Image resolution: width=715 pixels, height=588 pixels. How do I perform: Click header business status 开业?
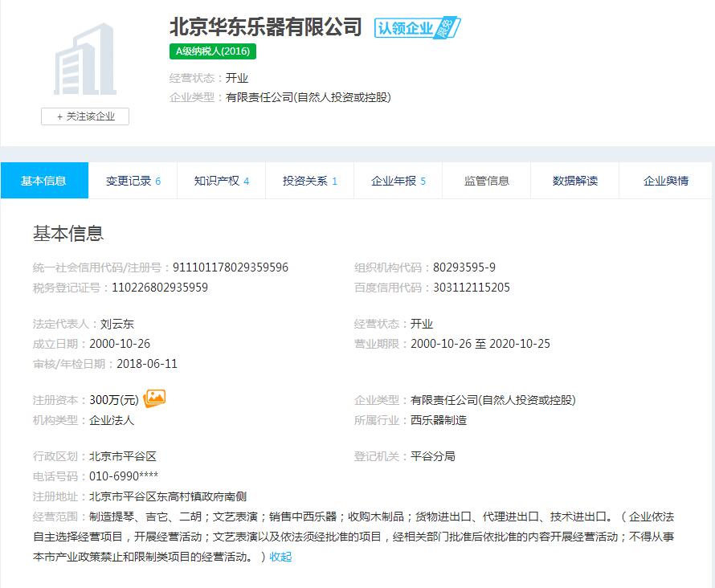[237, 78]
